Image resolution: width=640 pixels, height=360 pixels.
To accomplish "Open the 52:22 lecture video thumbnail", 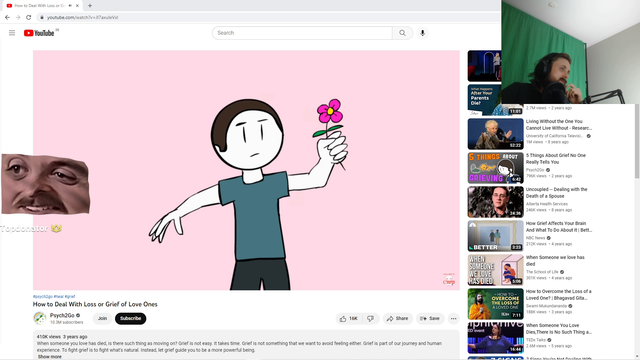I will click(496, 134).
